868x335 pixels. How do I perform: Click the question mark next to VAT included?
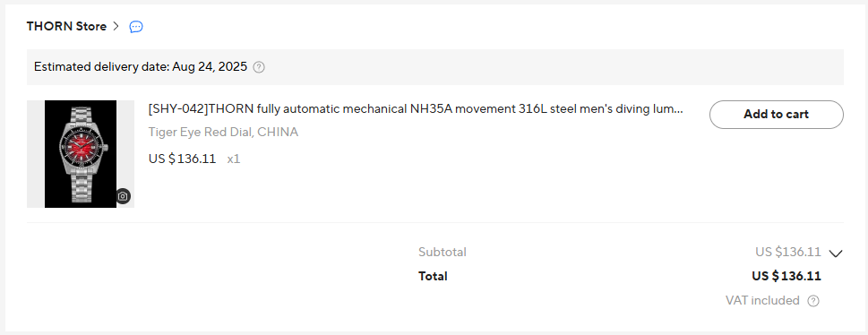click(x=813, y=301)
